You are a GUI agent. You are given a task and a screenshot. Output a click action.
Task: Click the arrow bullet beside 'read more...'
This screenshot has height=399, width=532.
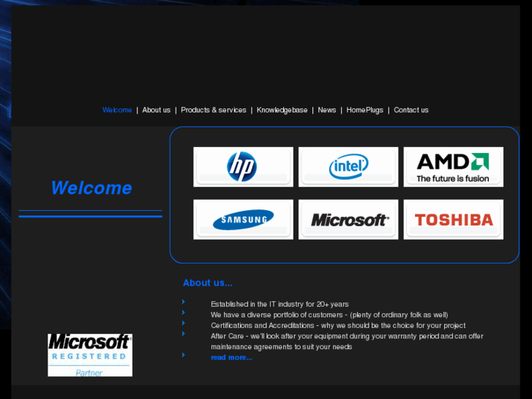[183, 355]
